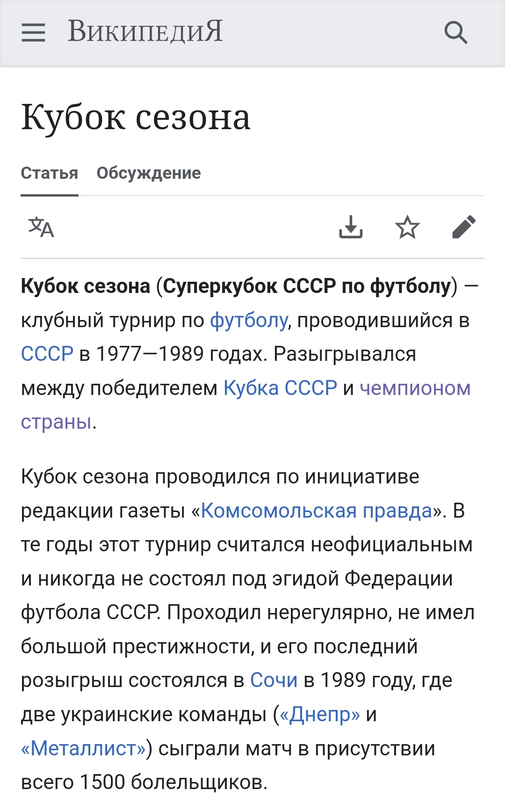Switch to the Обсуждение tab
This screenshot has height=812, width=505.
pyautogui.click(x=149, y=173)
